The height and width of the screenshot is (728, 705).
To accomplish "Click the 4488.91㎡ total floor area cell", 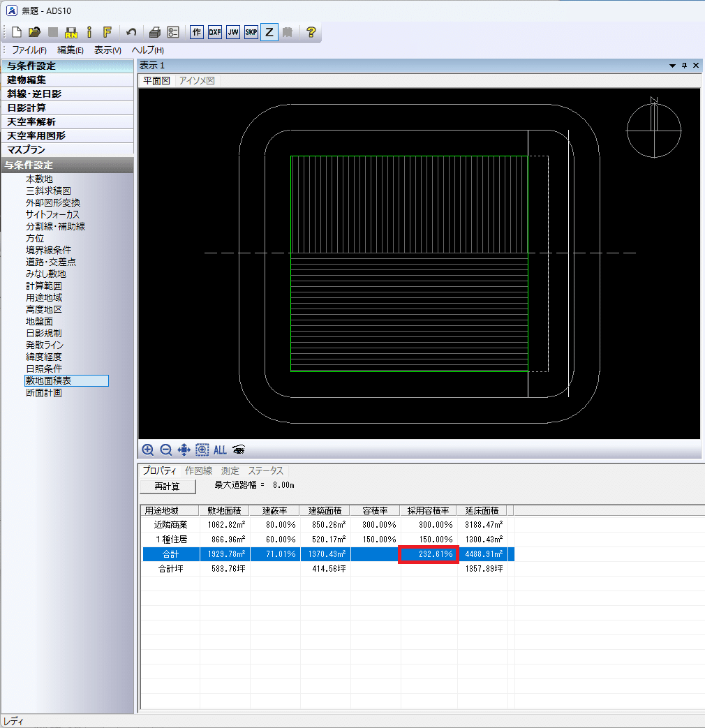I will click(x=484, y=554).
